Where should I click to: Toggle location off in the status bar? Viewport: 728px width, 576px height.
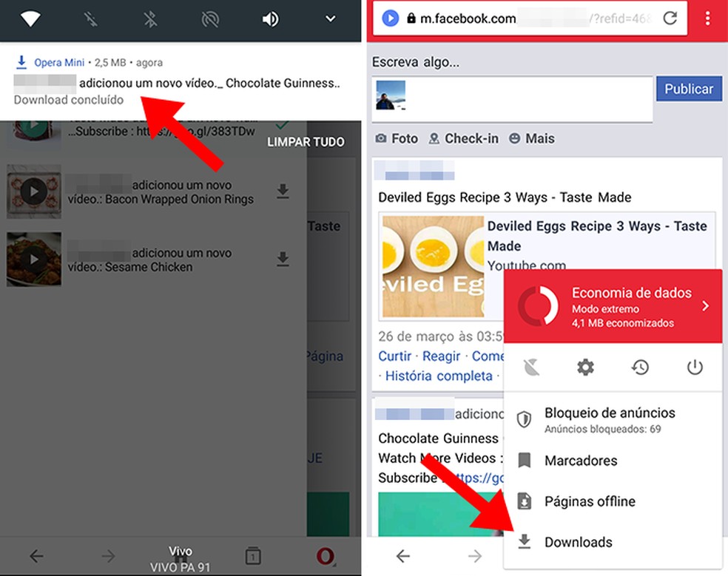pos(210,20)
